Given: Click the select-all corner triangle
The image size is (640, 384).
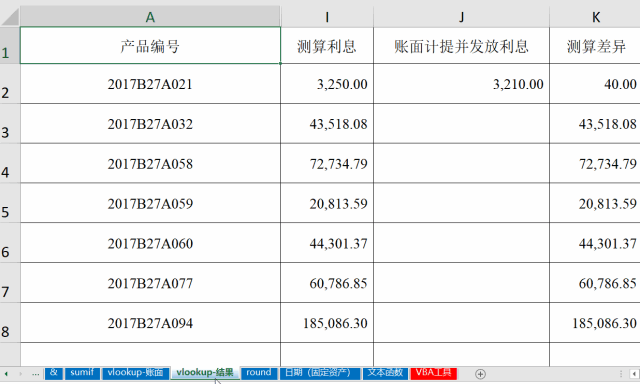Looking at the screenshot, I should [x=10, y=17].
